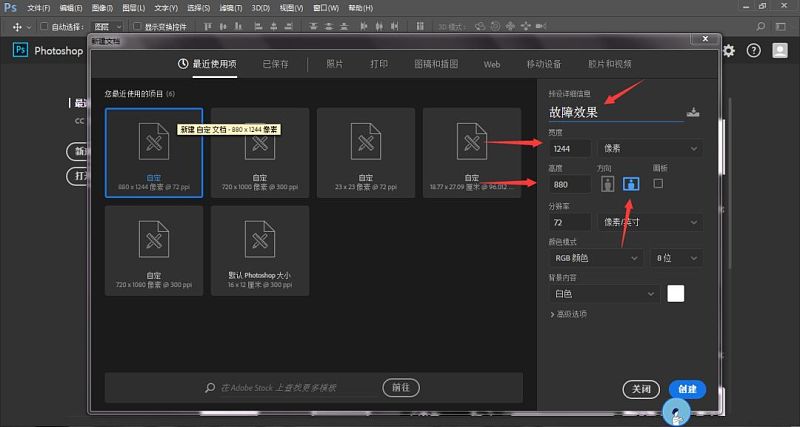
Task: Open the RGB 颜色 color mode dropdown
Action: coord(595,258)
